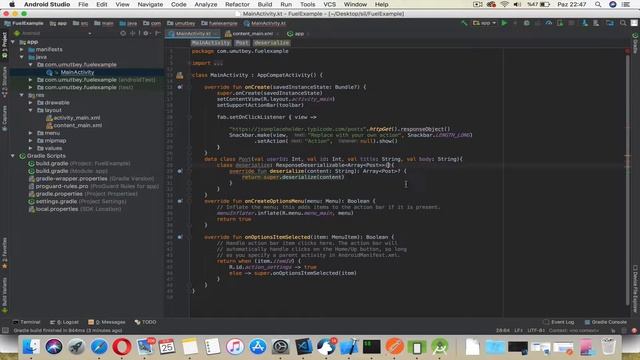Screen dimensions: 640x360
Task: Select activity_main.xml in layout folder
Action: click(x=77, y=118)
